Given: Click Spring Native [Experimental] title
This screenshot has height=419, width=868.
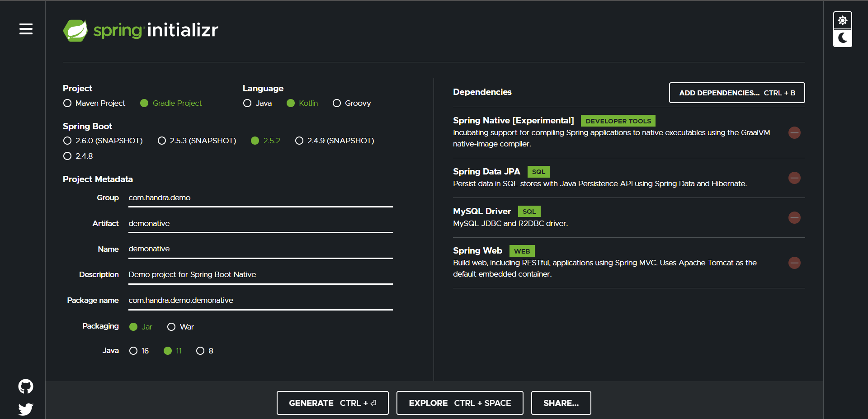Looking at the screenshot, I should point(514,120).
